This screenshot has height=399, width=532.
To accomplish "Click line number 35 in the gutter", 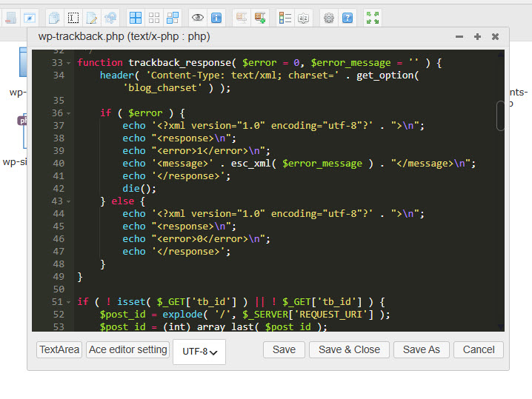I will pyautogui.click(x=59, y=101).
